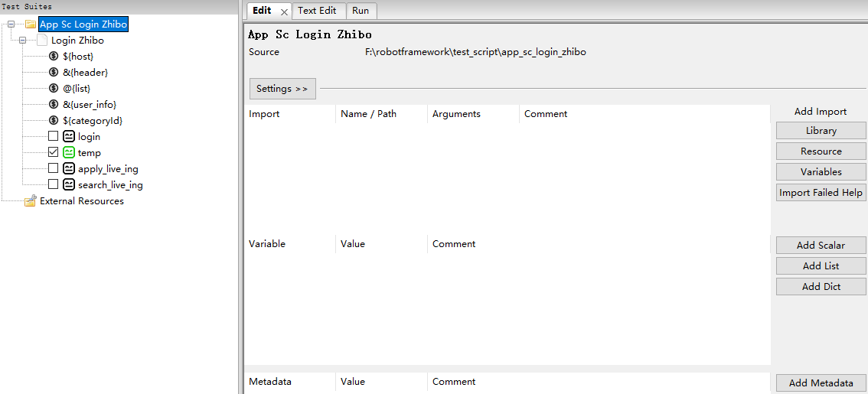Select the @{list} variable in tree

(x=77, y=88)
